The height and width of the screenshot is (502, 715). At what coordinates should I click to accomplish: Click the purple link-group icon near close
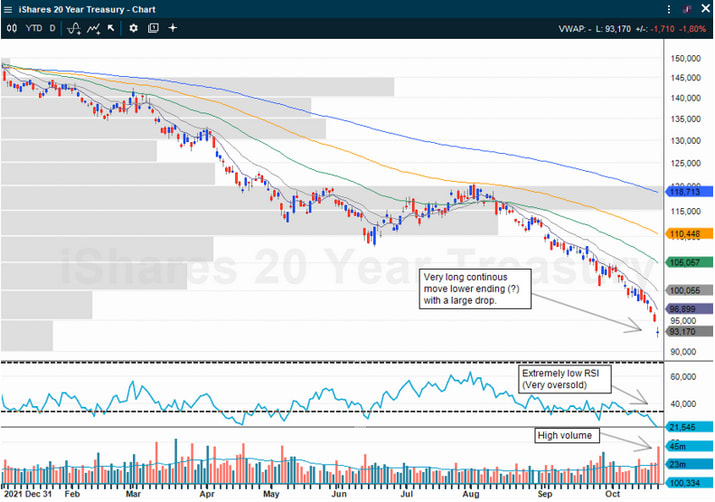tap(687, 10)
